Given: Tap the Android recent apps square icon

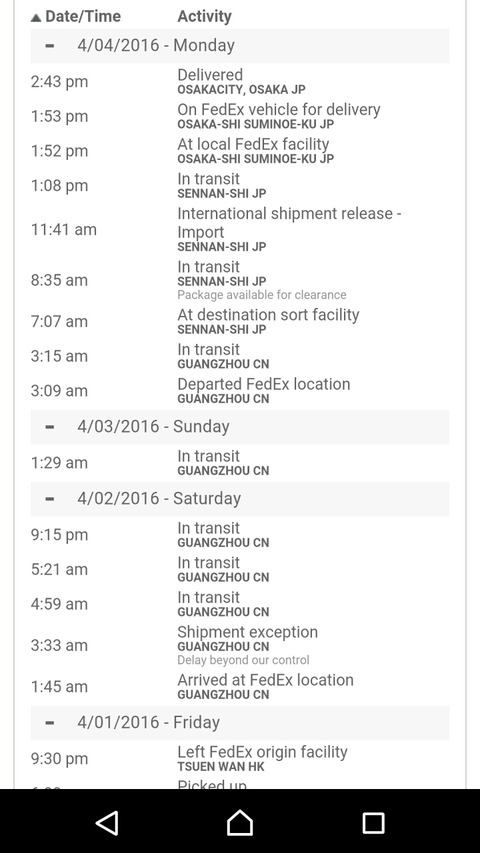Looking at the screenshot, I should (x=373, y=823).
